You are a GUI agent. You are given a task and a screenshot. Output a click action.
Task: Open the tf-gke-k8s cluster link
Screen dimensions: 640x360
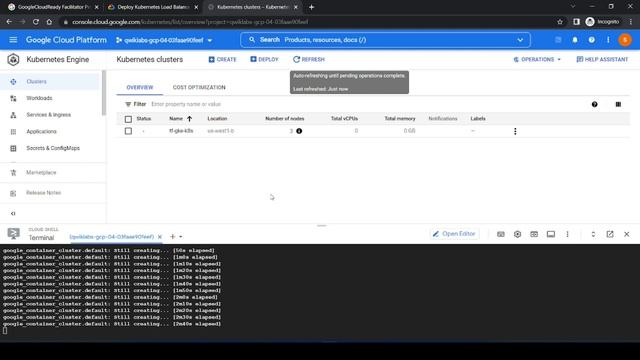tap(181, 131)
